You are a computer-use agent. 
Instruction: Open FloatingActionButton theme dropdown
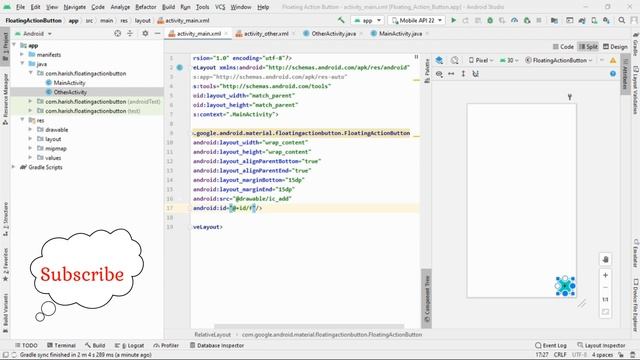[559, 60]
